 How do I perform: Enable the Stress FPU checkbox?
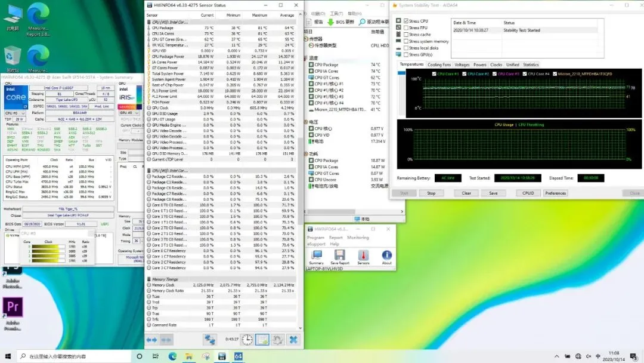(x=406, y=28)
